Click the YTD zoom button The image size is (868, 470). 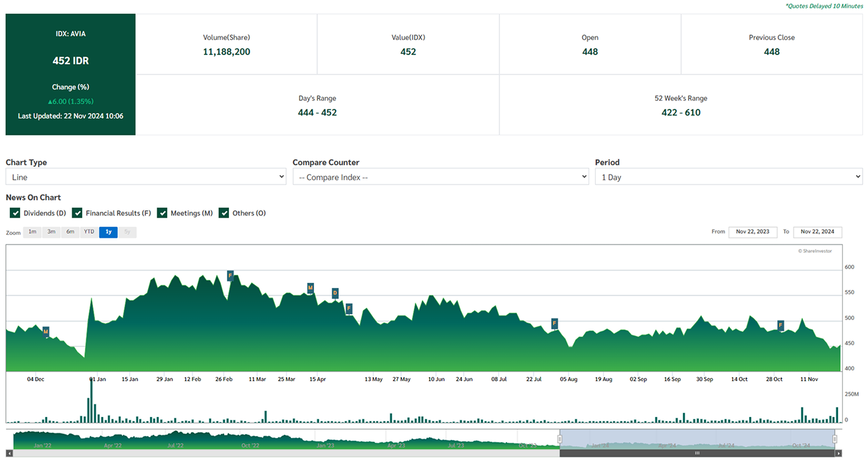(89, 232)
